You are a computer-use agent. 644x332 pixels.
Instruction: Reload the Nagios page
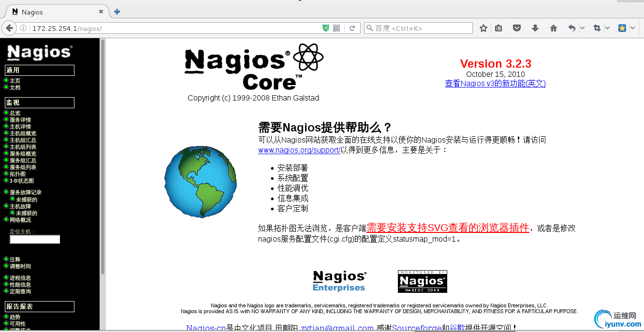pos(352,29)
